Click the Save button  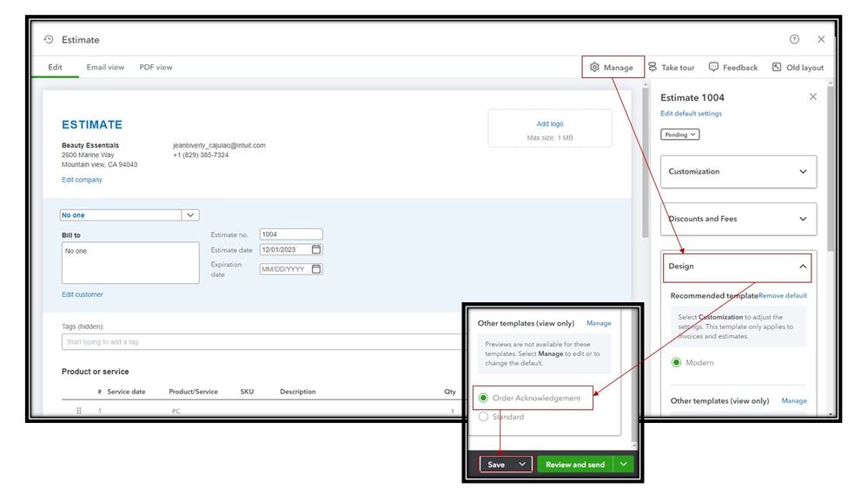(496, 465)
